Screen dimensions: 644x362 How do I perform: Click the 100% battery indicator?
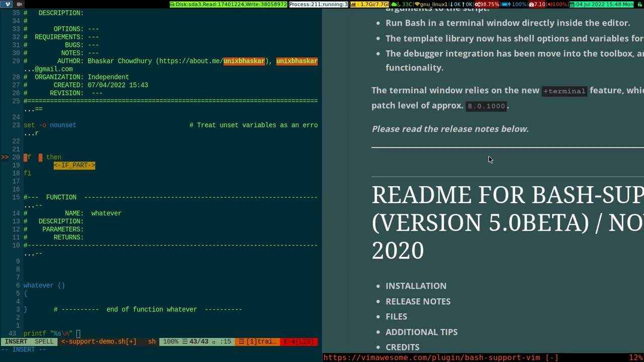514,4
